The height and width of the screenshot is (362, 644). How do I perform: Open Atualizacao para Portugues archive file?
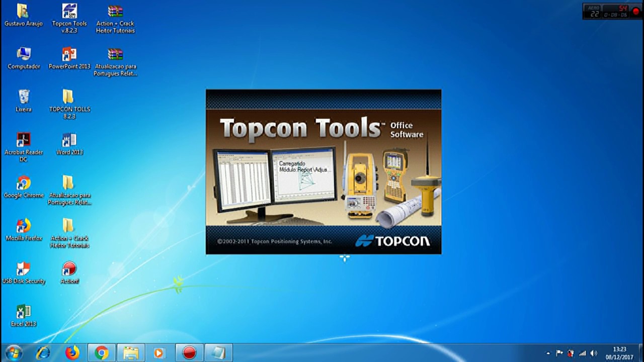coord(115,62)
